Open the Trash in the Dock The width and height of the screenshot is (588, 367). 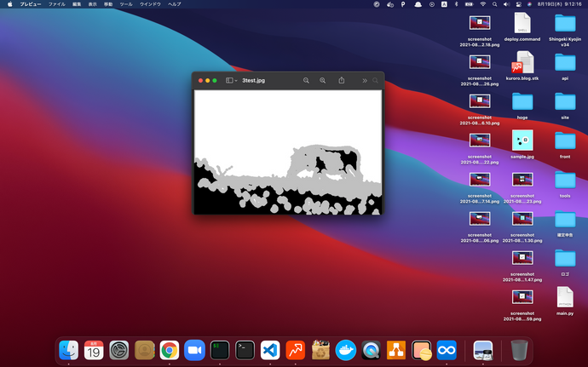pyautogui.click(x=519, y=350)
